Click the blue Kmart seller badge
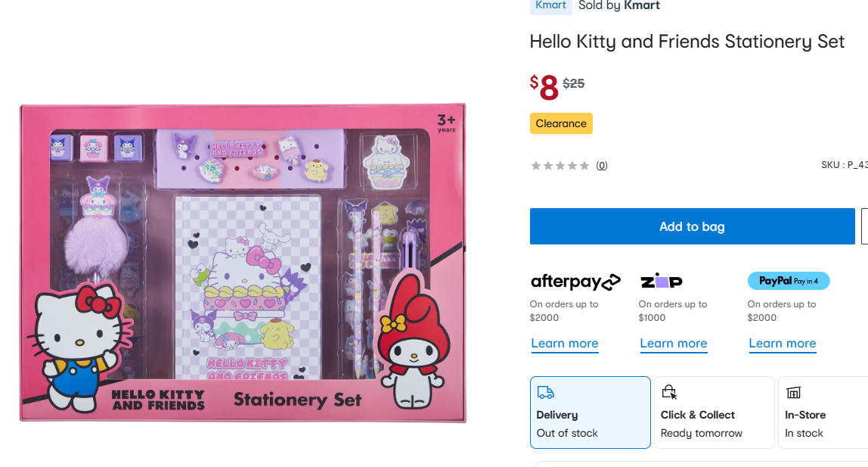Image resolution: width=868 pixels, height=467 pixels. pos(550,6)
